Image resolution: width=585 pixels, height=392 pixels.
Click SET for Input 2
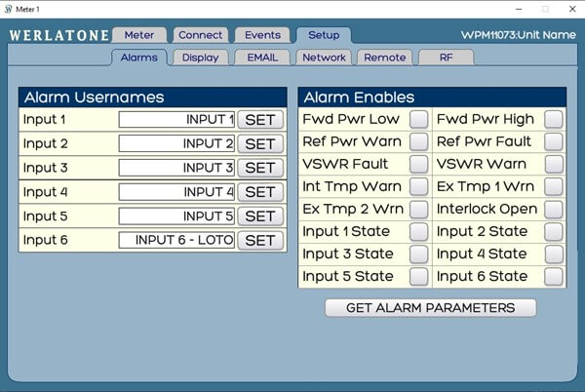click(x=260, y=144)
